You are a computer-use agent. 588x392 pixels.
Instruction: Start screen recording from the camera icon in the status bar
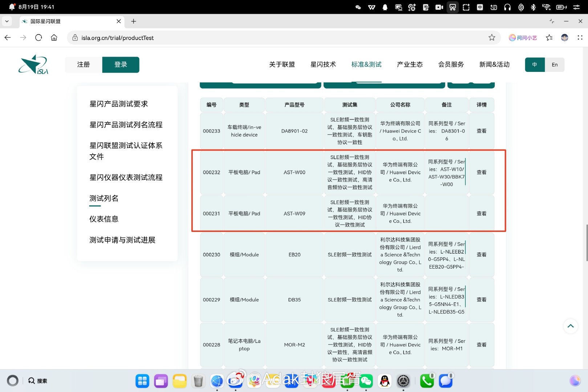point(439,7)
